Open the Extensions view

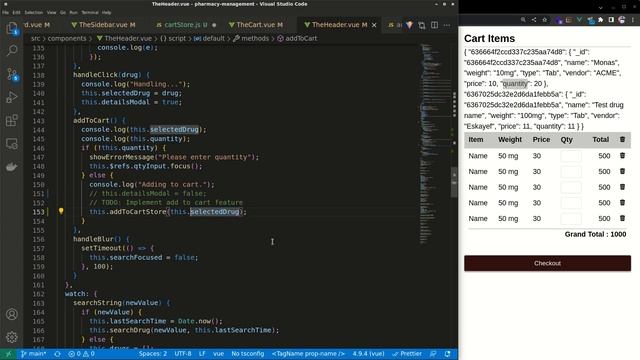(x=12, y=120)
